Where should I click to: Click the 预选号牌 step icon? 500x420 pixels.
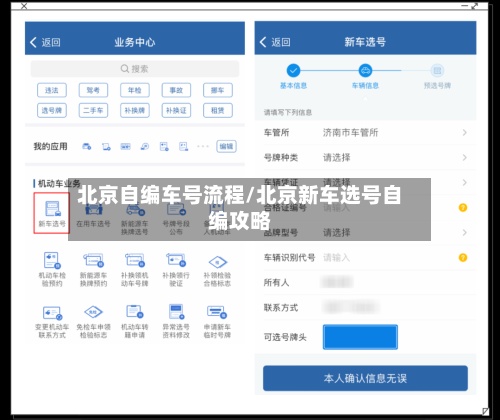click(437, 70)
